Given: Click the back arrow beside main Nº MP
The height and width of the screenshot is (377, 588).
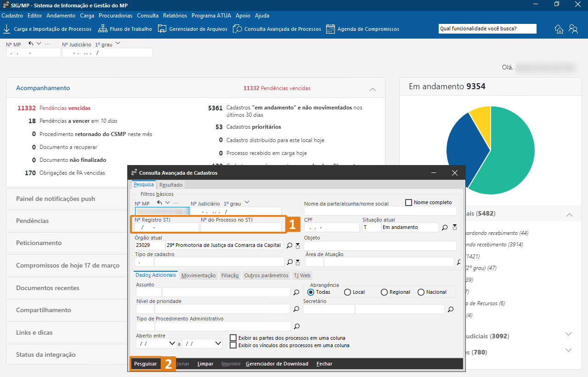Looking at the screenshot, I should pyautogui.click(x=31, y=44).
